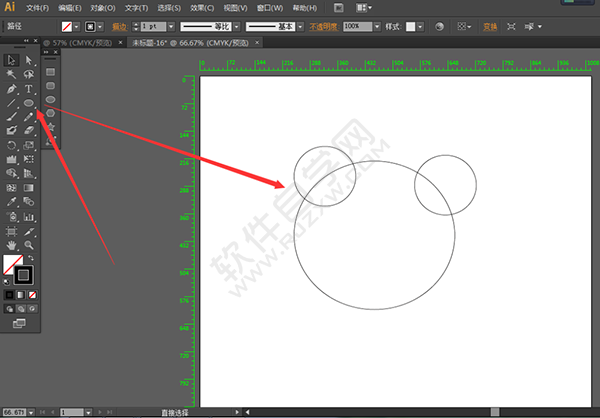The height and width of the screenshot is (418, 600).
Task: Set paint mode to None
Action: pyautogui.click(x=33, y=296)
